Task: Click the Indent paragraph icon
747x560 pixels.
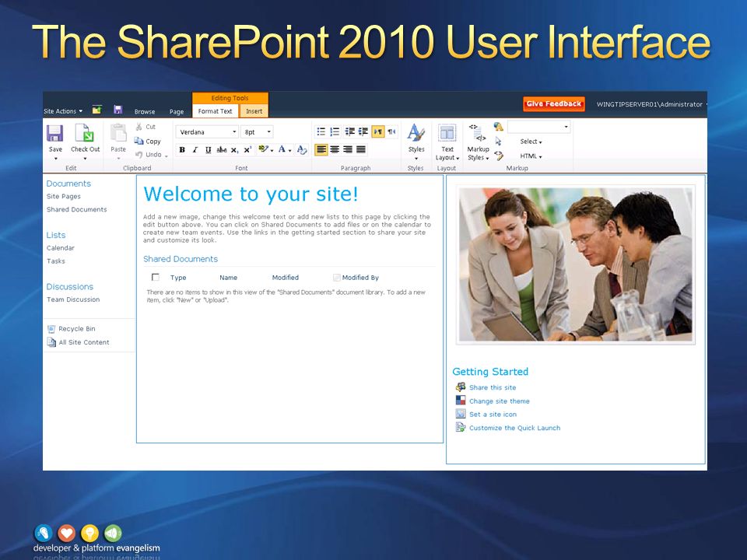Action: (363, 131)
